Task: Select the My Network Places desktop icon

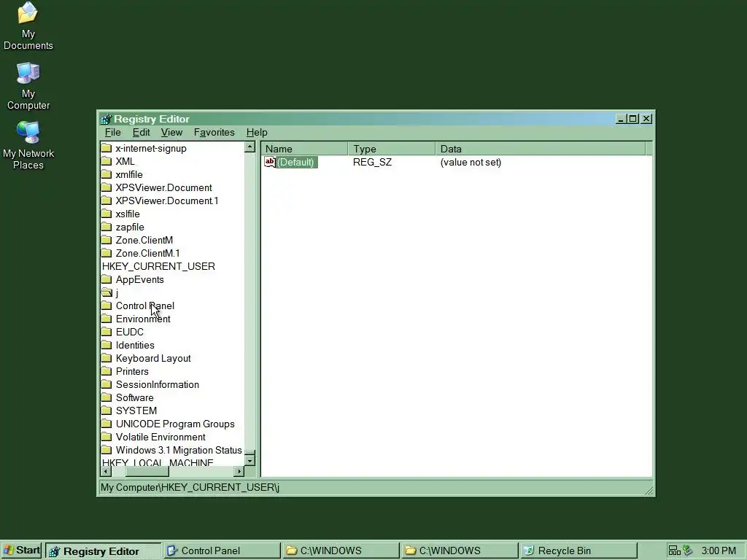Action: 28,145
